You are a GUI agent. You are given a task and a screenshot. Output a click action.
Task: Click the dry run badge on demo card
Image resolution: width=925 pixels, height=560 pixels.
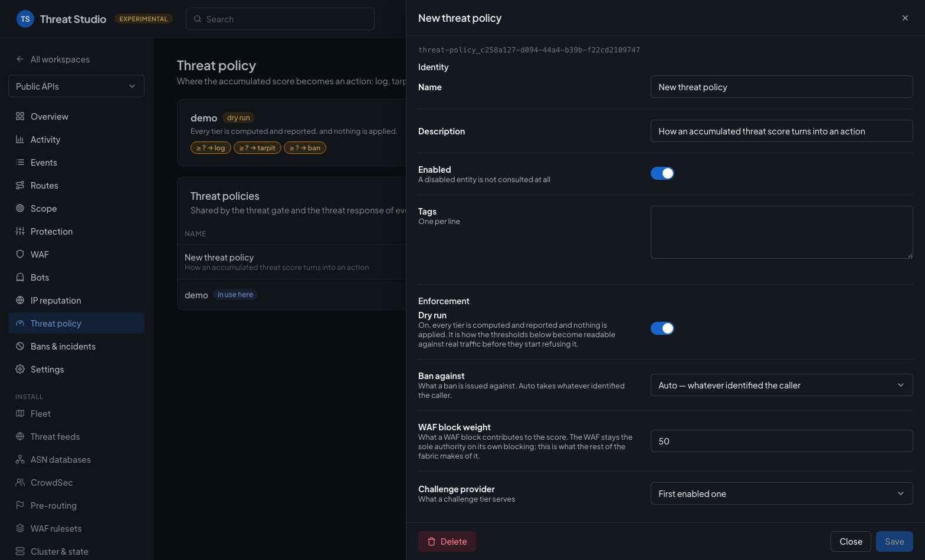click(x=238, y=118)
